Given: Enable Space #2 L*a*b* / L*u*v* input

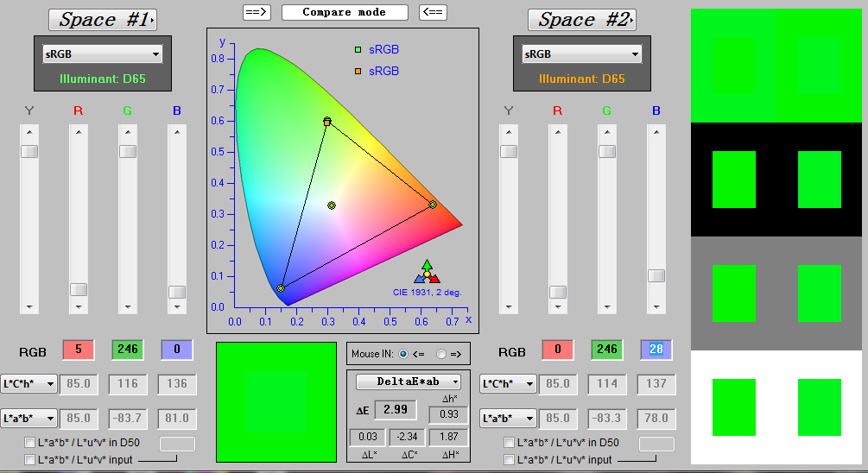Looking at the screenshot, I should point(510,460).
